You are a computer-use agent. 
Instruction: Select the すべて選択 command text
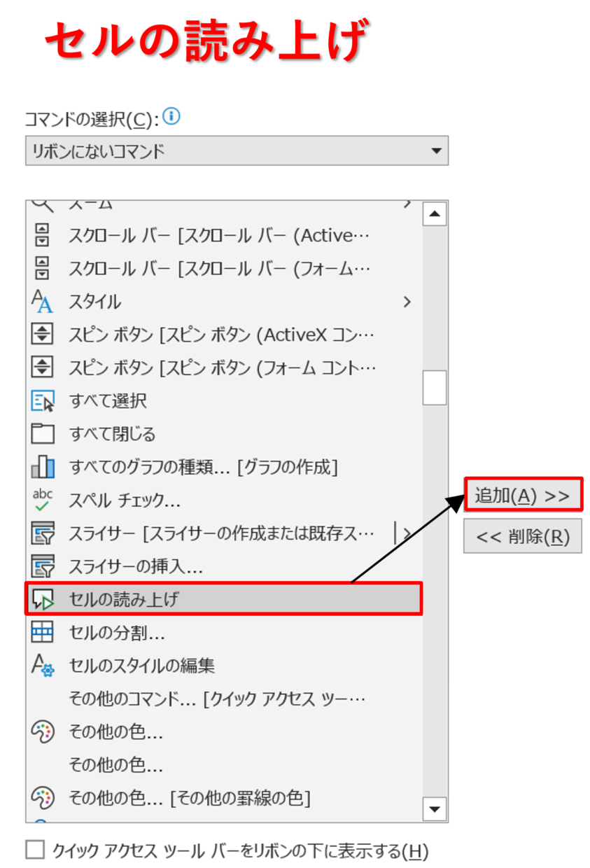click(108, 401)
